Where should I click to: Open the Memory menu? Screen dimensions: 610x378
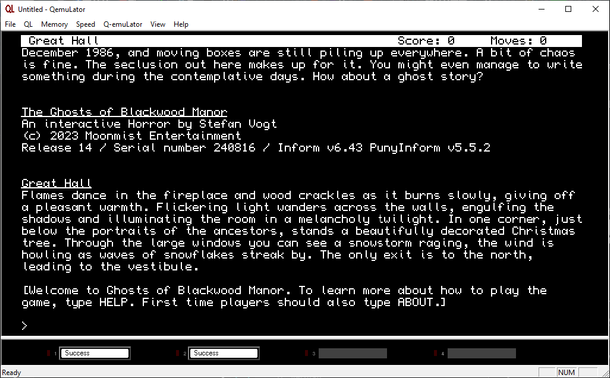(x=54, y=24)
